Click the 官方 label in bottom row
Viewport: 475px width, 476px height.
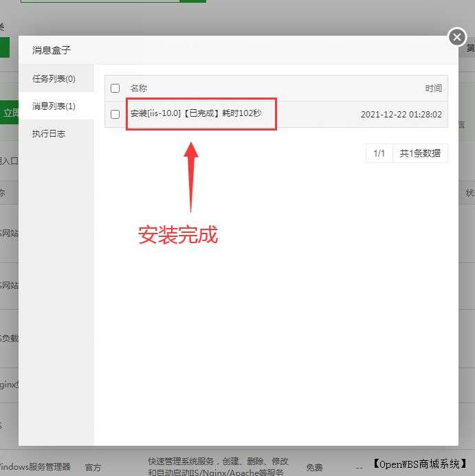click(93, 467)
